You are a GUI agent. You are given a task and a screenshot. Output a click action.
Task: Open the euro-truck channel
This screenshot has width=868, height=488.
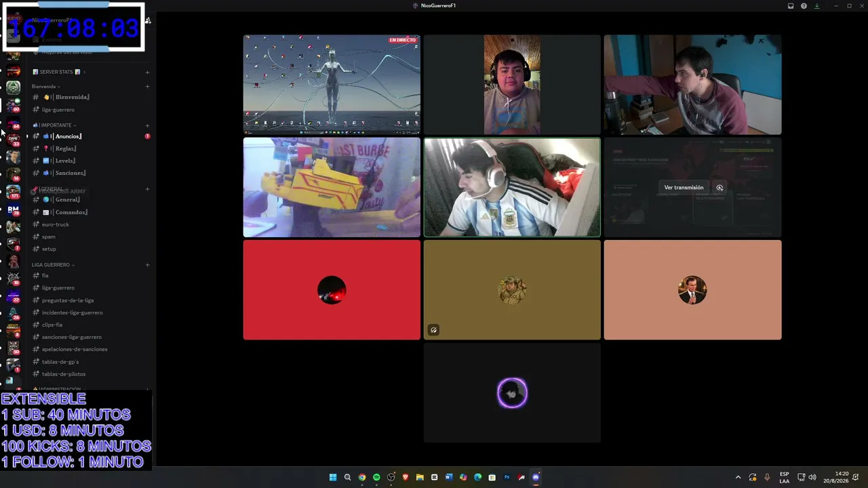89,224
